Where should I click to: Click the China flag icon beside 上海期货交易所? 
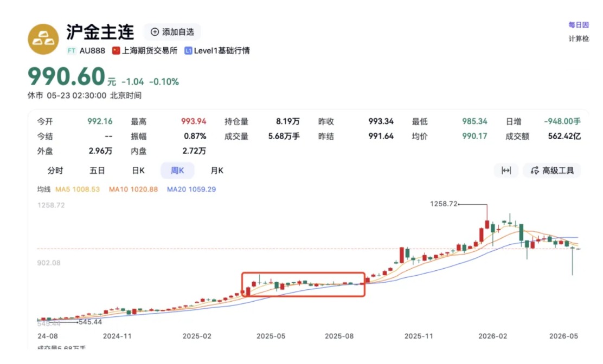point(116,51)
